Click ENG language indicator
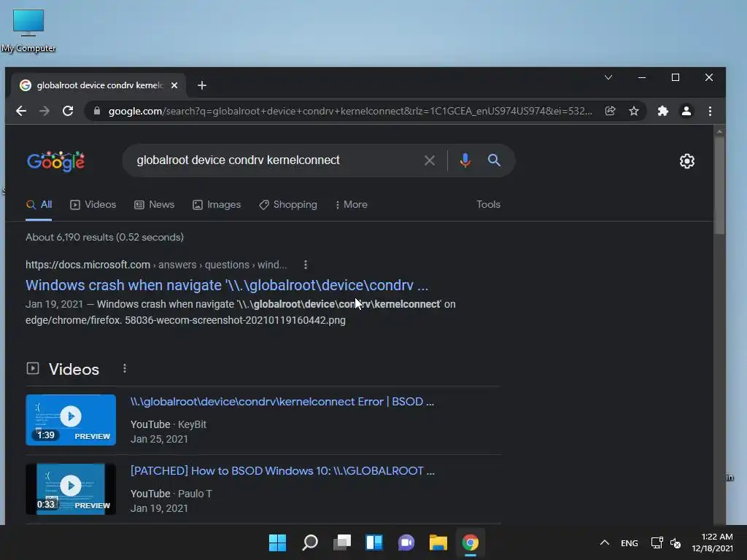 click(x=630, y=542)
